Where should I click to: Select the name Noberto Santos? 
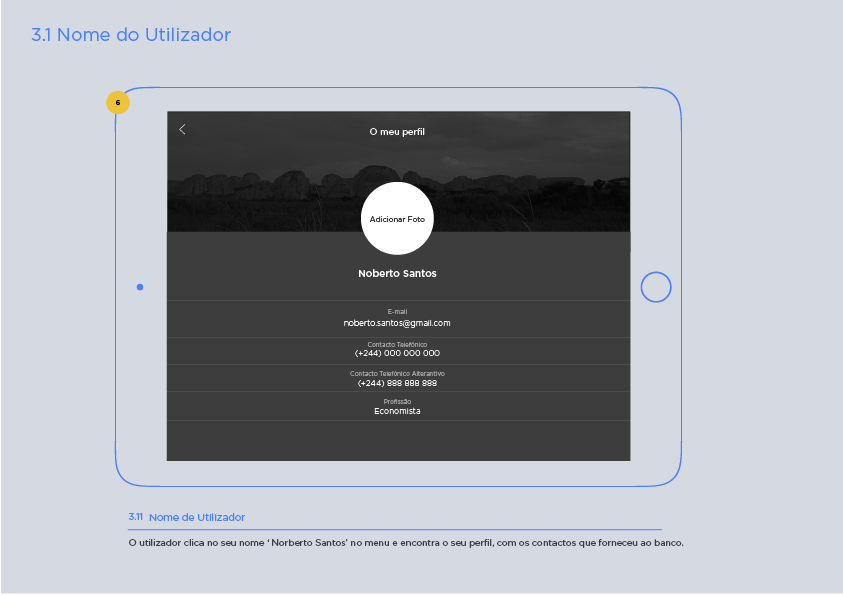point(397,274)
